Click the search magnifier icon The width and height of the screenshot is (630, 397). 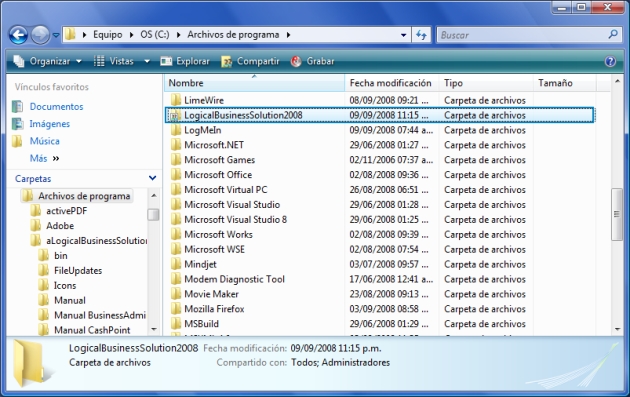(613, 35)
